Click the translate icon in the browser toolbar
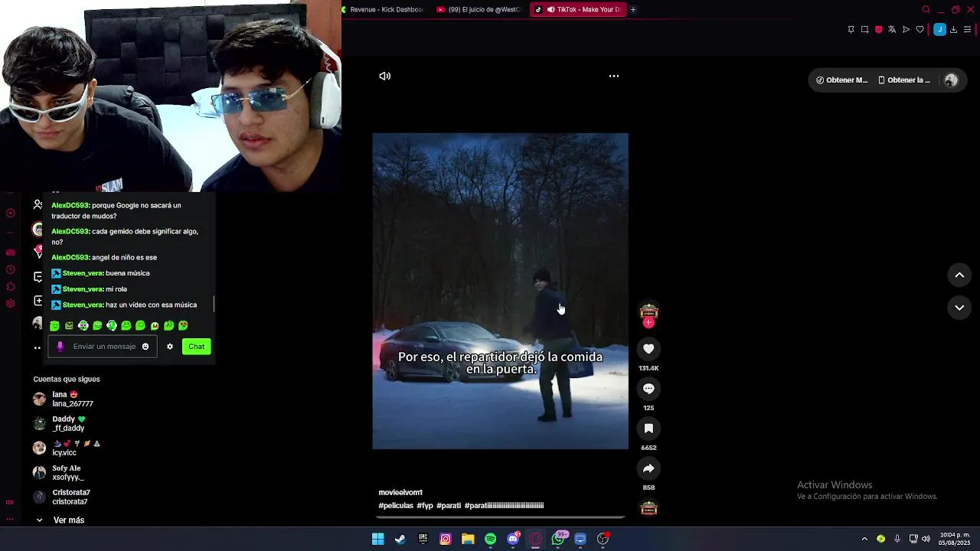The height and width of the screenshot is (551, 980). point(892,29)
